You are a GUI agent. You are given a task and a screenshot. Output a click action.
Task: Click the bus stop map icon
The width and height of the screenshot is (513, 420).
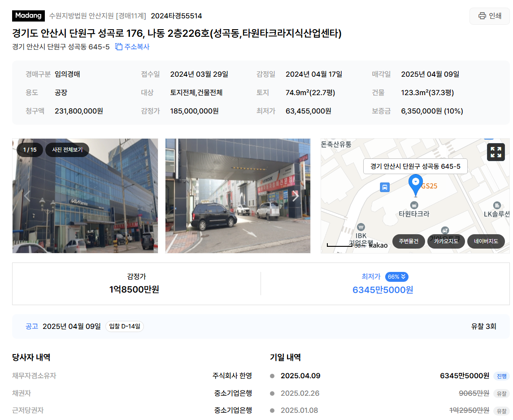385,187
